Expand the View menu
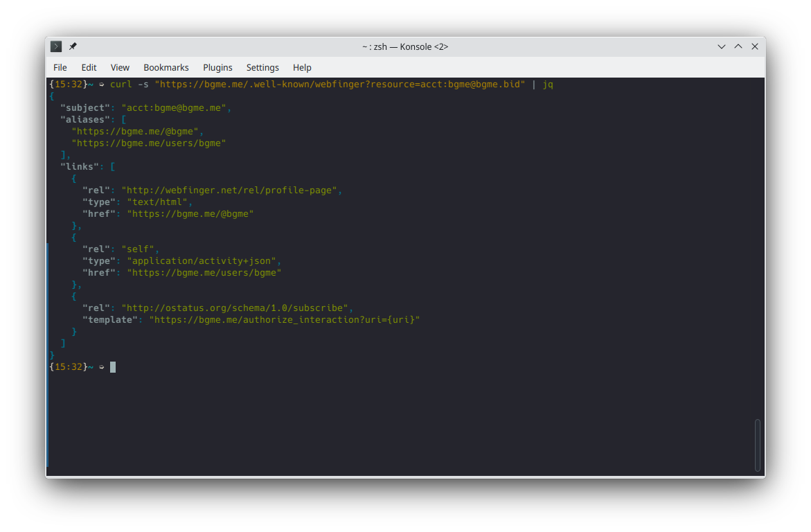The image size is (811, 532). [x=120, y=67]
